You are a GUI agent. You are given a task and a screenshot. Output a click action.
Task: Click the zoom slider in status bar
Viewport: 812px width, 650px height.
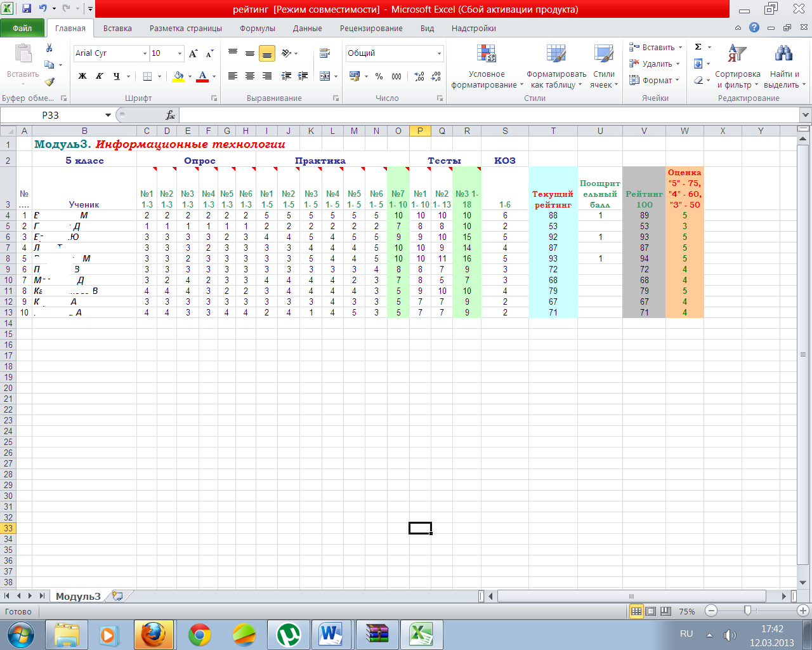coord(747,611)
